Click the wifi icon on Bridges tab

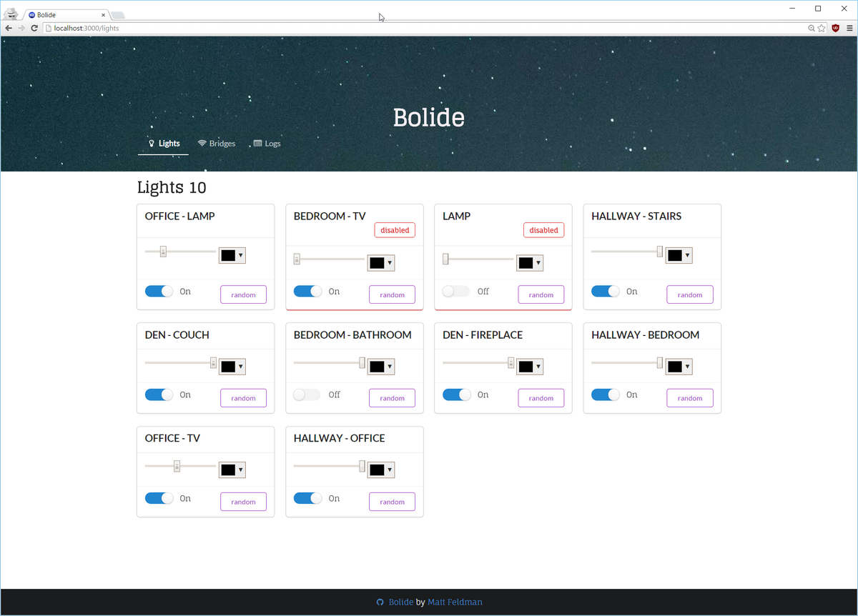(202, 144)
